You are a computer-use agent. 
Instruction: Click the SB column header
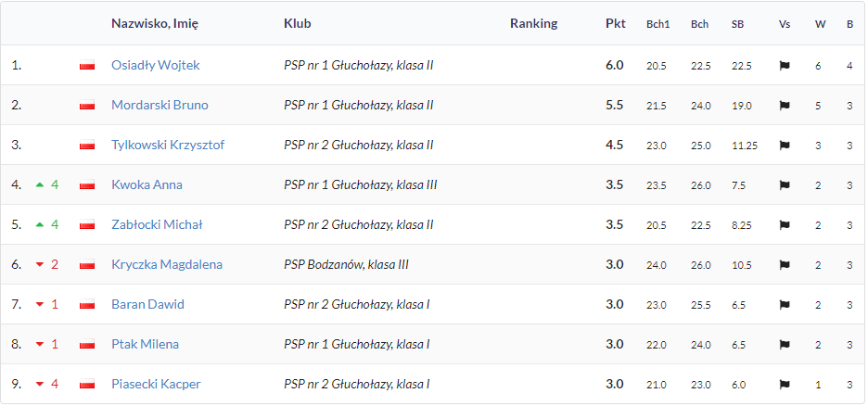click(737, 24)
